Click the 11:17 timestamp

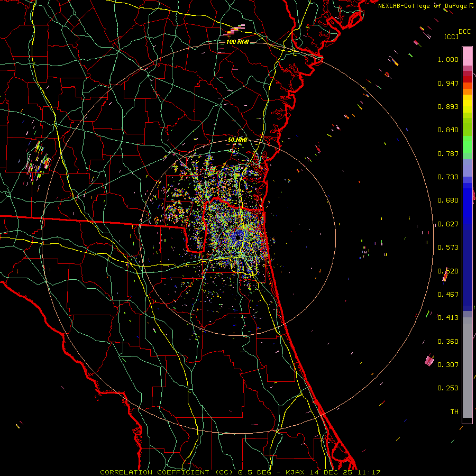point(369,472)
